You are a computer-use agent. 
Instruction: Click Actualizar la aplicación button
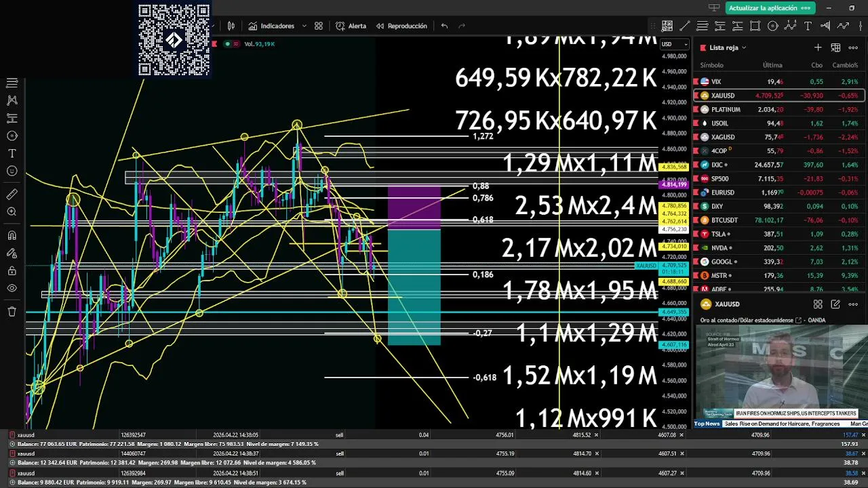[769, 8]
